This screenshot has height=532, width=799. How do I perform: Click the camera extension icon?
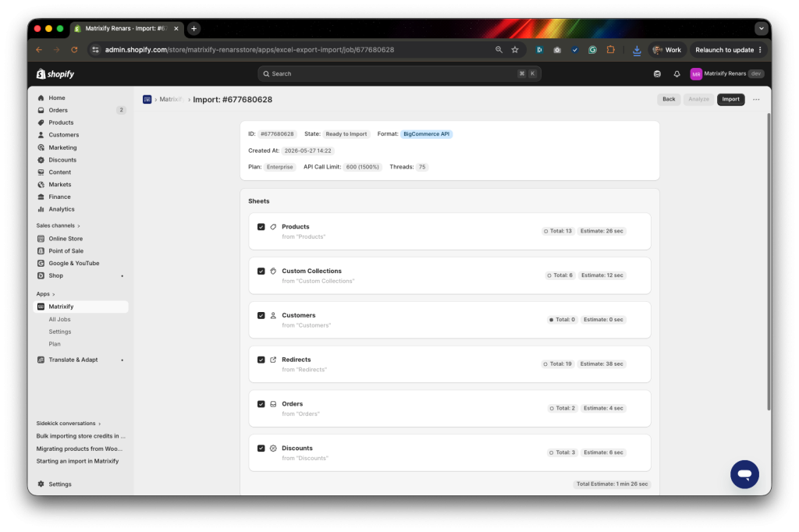557,50
